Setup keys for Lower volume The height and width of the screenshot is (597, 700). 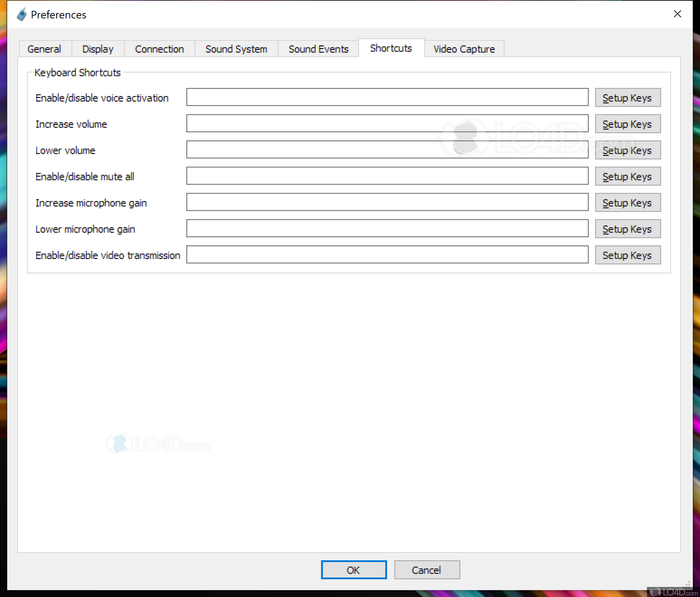pos(627,150)
